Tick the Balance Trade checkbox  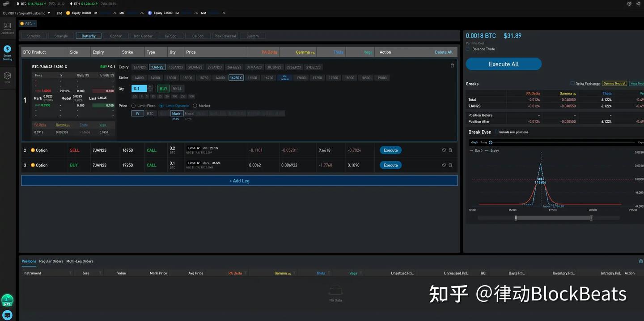tap(468, 49)
